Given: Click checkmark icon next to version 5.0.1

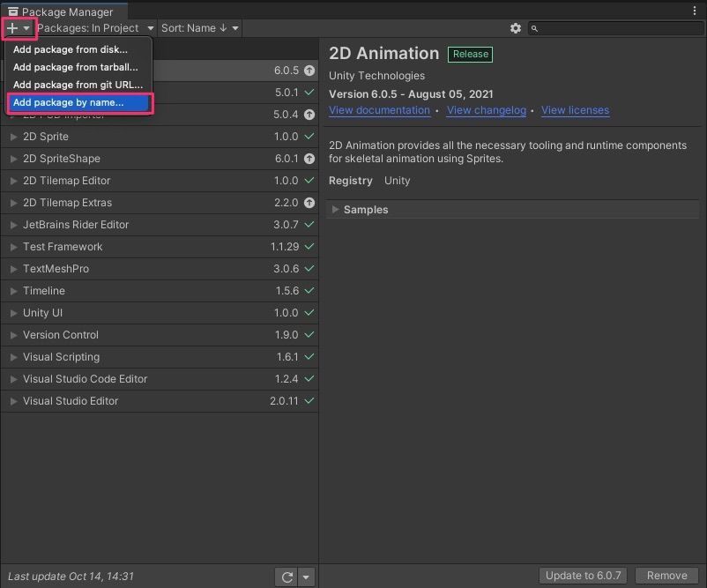Looking at the screenshot, I should pos(309,93).
